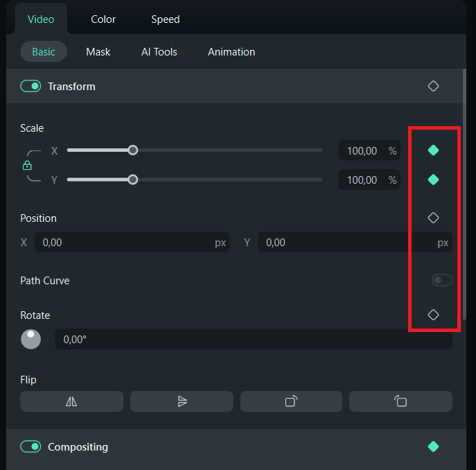The image size is (476, 470).
Task: Go to the Animation section
Action: tap(231, 52)
